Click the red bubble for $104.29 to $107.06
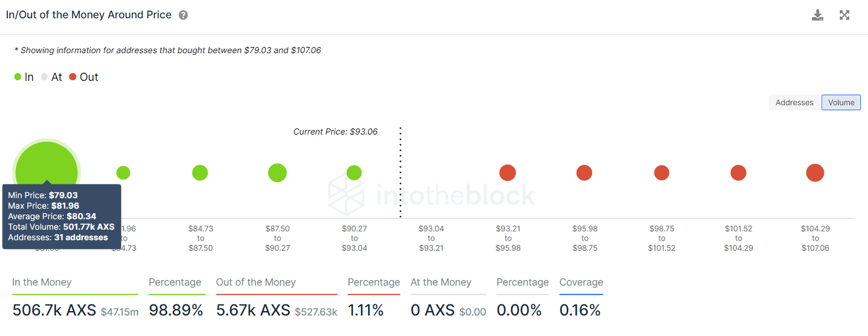Image resolution: width=868 pixels, height=336 pixels. 815,173
